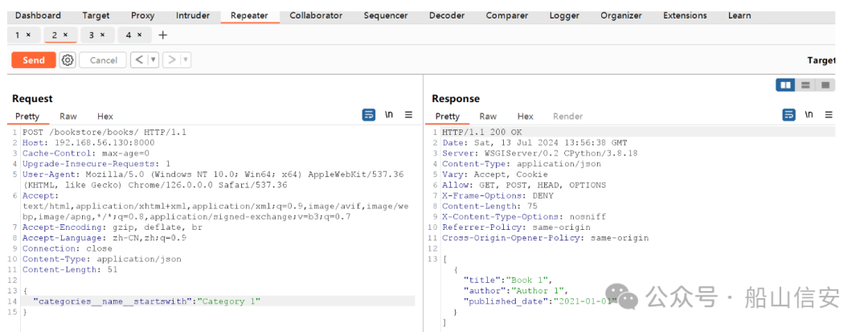Close Repeater tab 1

pyautogui.click(x=29, y=35)
